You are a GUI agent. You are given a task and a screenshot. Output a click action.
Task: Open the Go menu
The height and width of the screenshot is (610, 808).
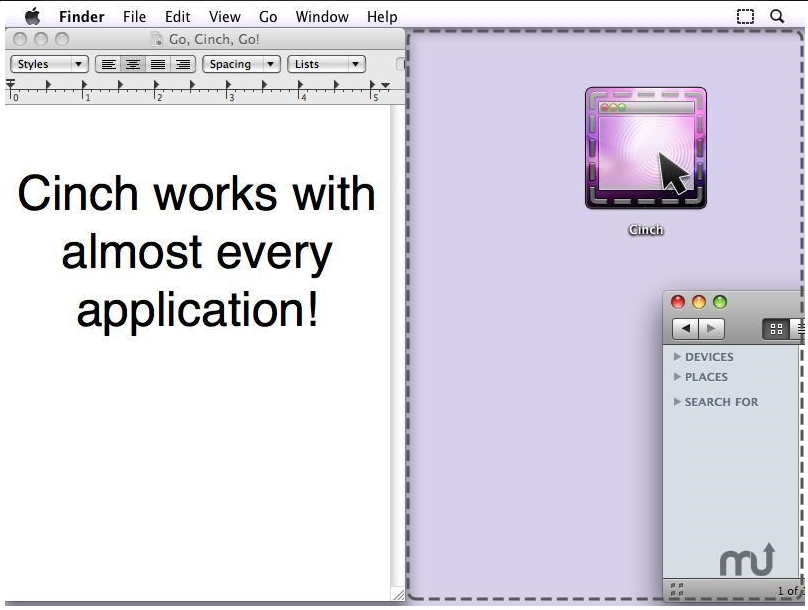tap(268, 17)
